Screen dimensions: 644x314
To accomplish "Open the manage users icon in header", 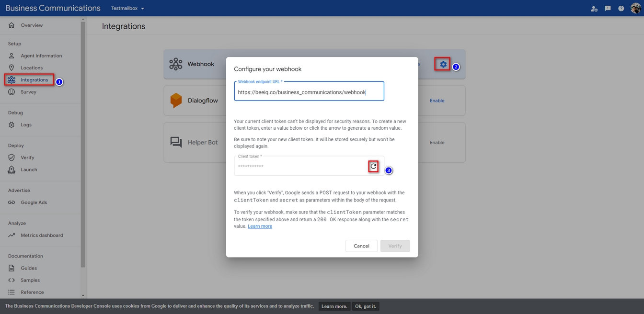I will pyautogui.click(x=594, y=8).
